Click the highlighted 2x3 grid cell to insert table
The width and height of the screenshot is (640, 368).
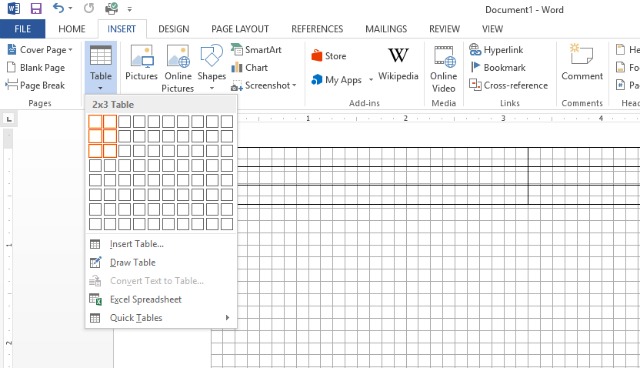point(110,151)
